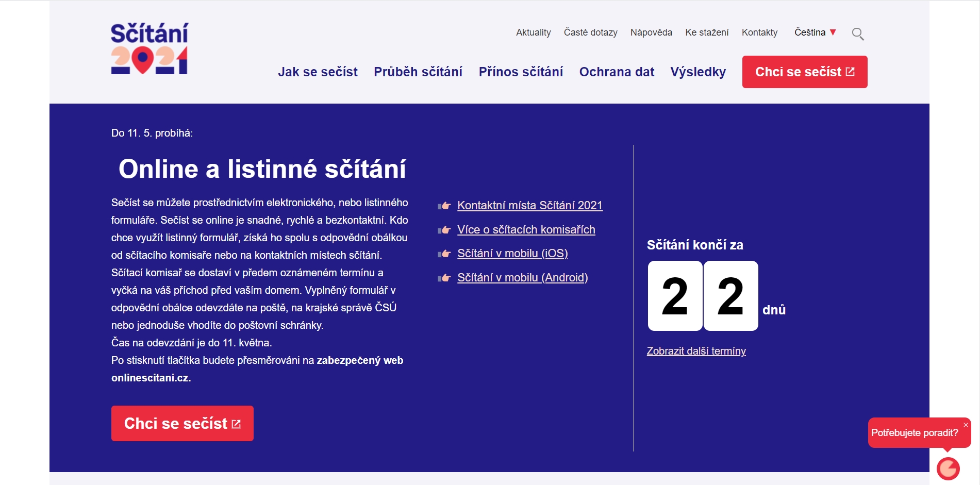Click the pointing hand icon beside Kontaktní místa
This screenshot has width=980, height=485.
pos(444,206)
